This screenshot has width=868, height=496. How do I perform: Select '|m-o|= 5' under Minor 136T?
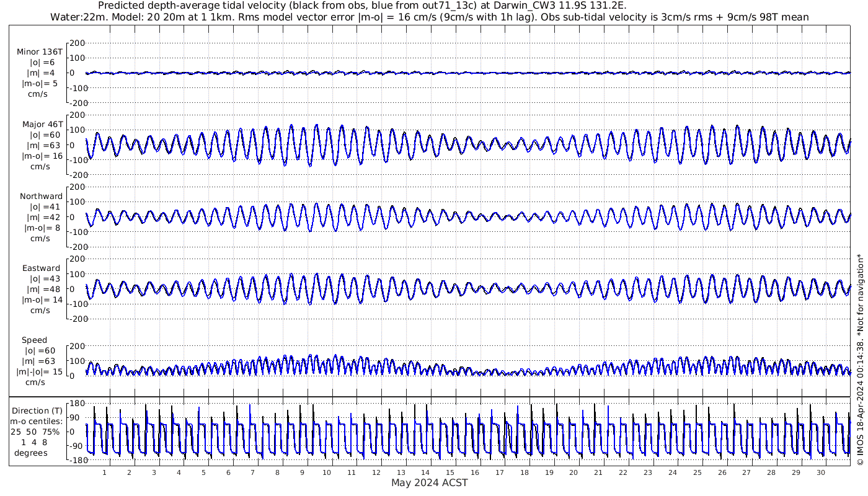(40, 84)
